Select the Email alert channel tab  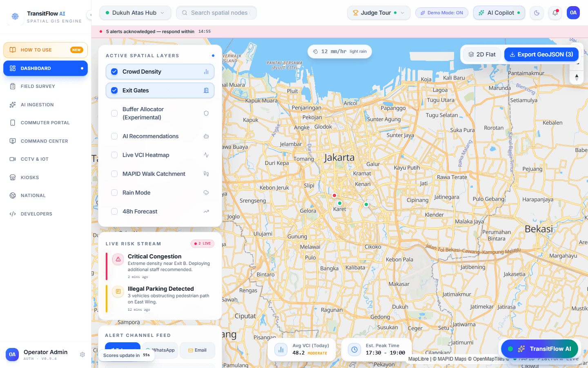197,350
